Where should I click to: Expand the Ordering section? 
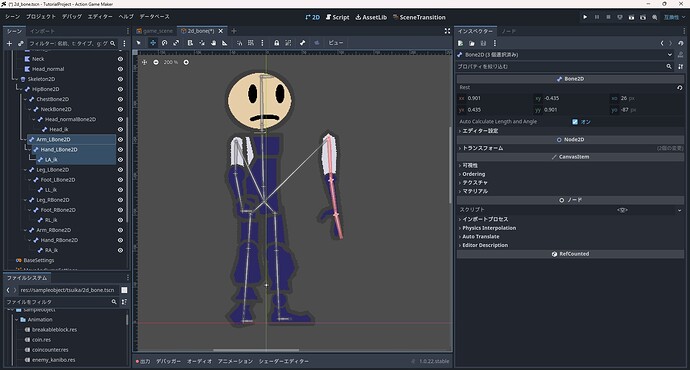click(x=473, y=174)
